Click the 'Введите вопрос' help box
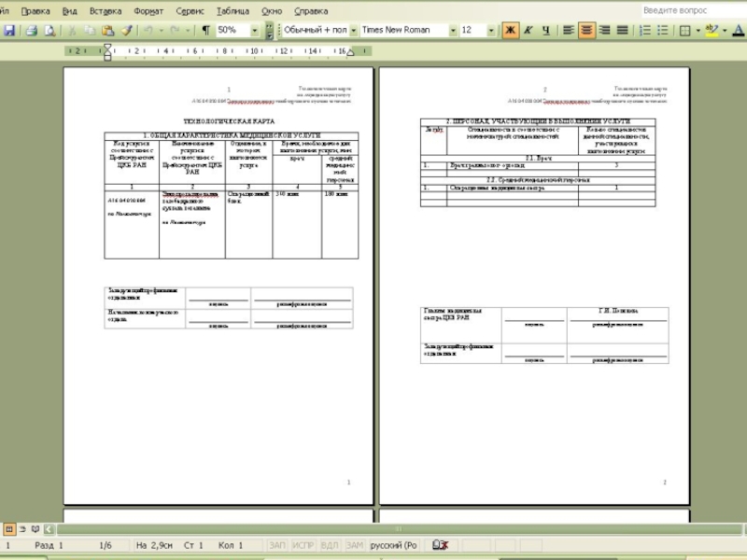The image size is (747, 560). point(693,10)
